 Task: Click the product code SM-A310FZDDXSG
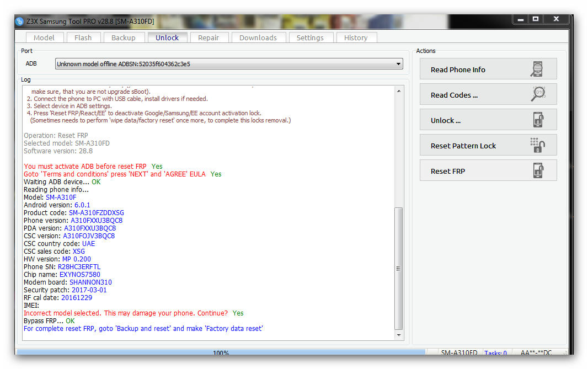click(97, 212)
